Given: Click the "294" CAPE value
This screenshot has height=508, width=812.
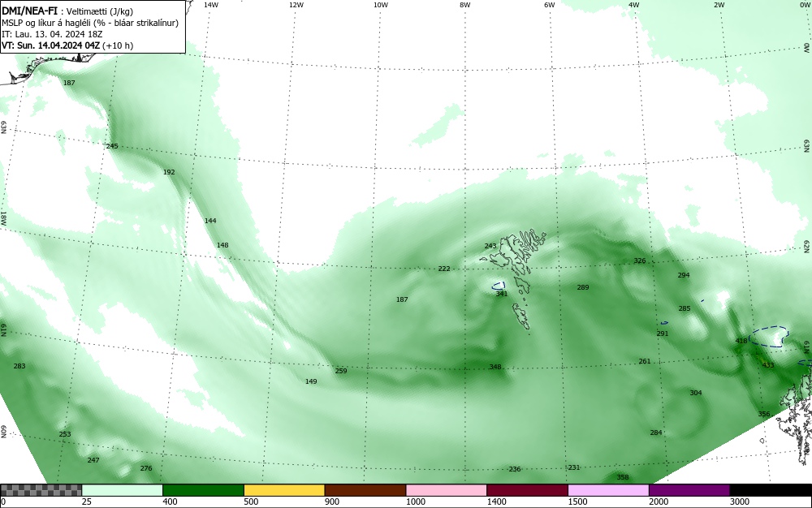Looking at the screenshot, I should pos(684,275).
